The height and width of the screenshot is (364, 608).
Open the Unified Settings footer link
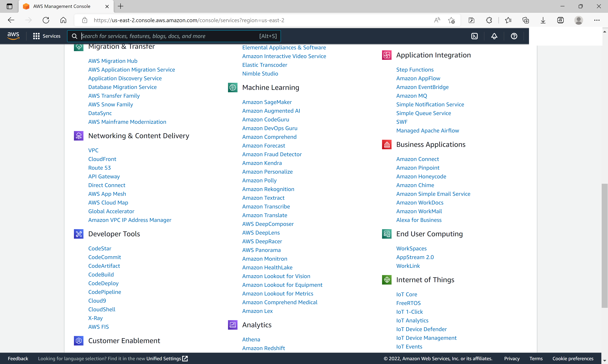167,358
